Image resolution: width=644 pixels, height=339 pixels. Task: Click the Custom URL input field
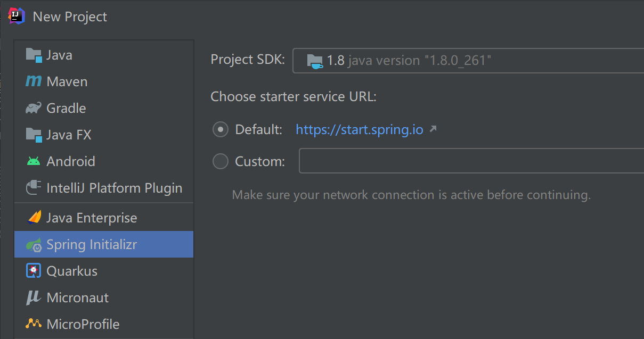point(471,161)
